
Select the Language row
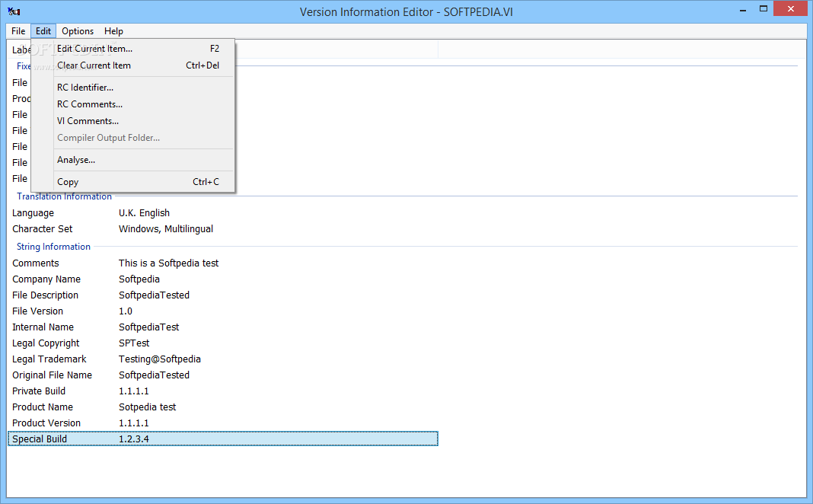[x=223, y=213]
